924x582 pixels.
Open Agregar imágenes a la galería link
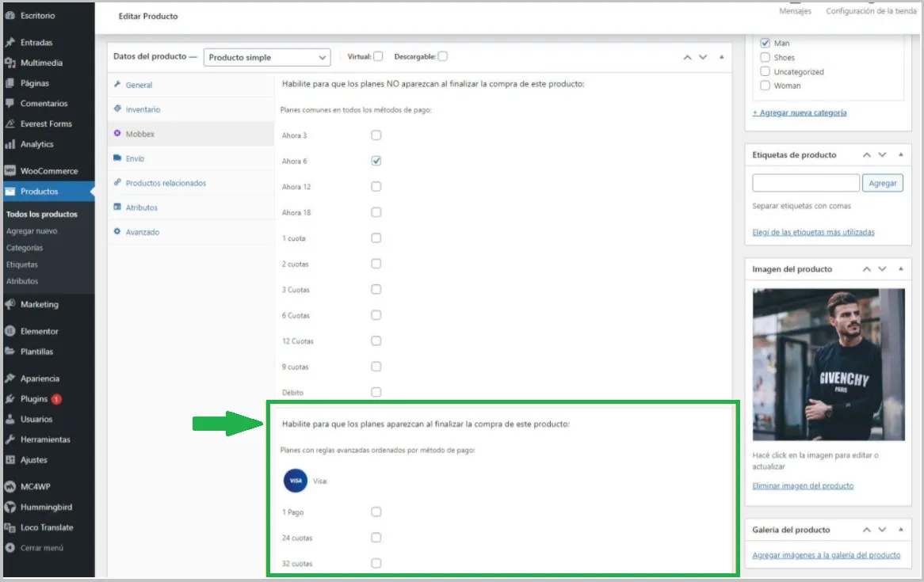point(827,555)
